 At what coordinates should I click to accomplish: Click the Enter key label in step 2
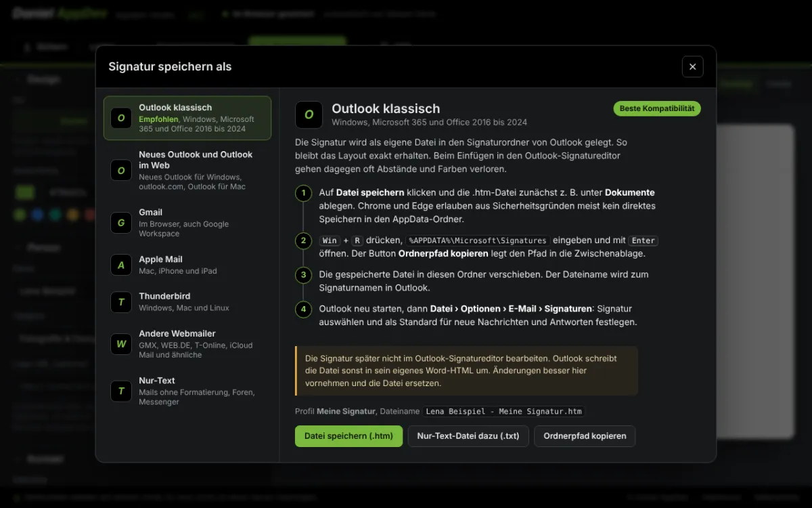(644, 240)
